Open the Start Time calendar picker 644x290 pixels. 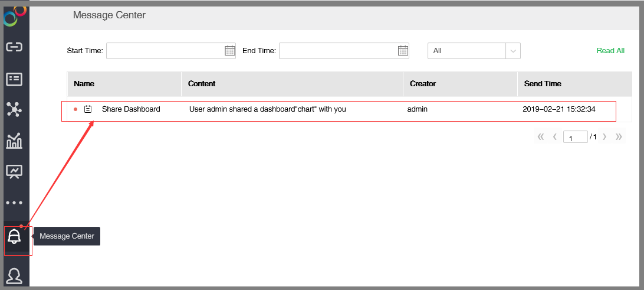tap(229, 51)
